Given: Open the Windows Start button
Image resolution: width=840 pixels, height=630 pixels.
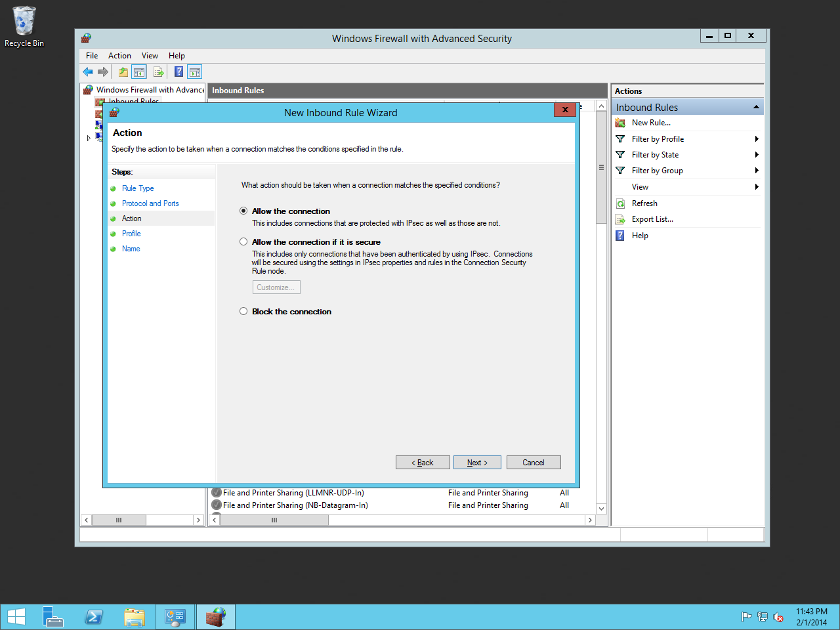Looking at the screenshot, I should coord(16,617).
